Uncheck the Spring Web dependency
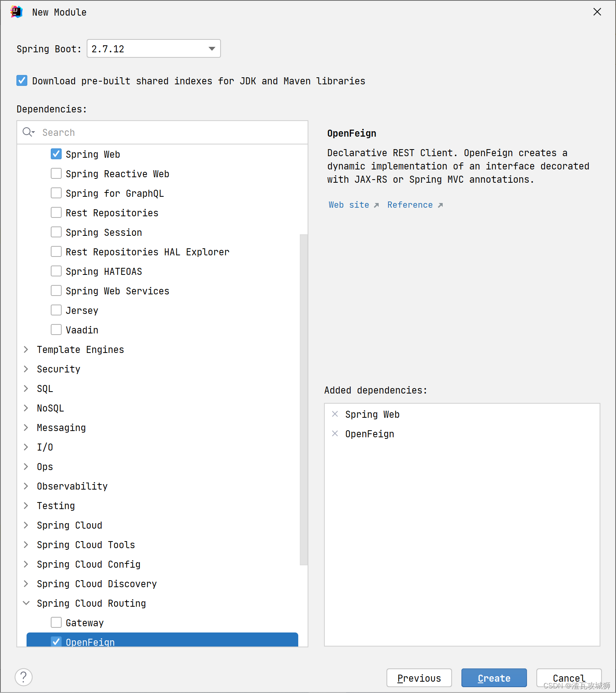 point(56,154)
